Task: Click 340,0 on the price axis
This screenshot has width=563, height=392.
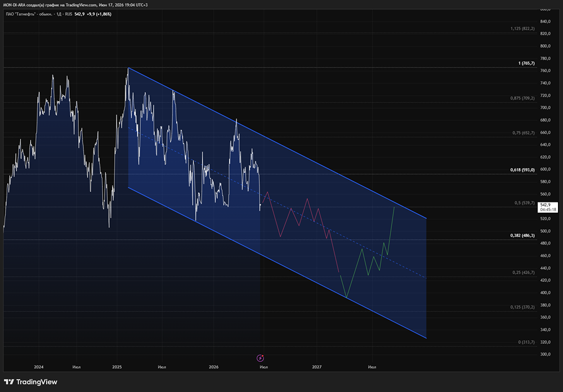Action: click(545, 330)
